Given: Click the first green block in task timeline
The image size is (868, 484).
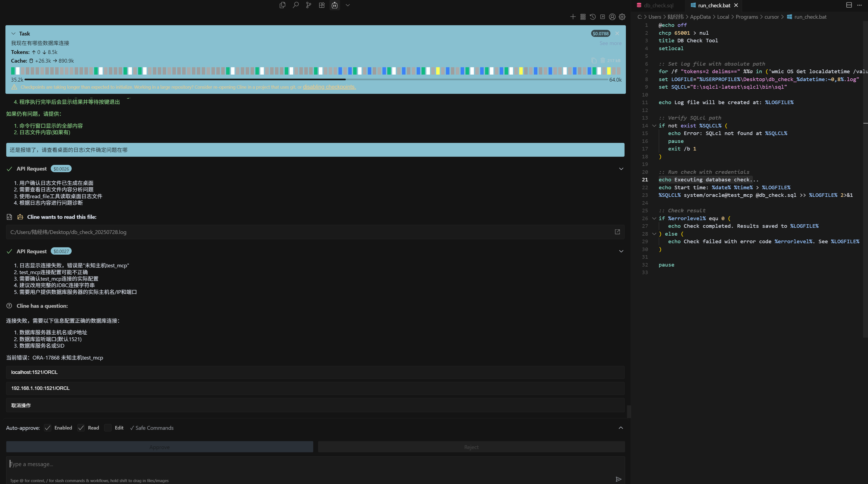Looking at the screenshot, I should [x=13, y=71].
